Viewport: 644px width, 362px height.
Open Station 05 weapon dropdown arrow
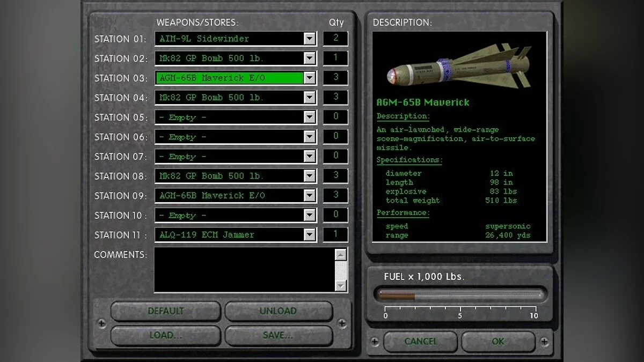pyautogui.click(x=310, y=117)
